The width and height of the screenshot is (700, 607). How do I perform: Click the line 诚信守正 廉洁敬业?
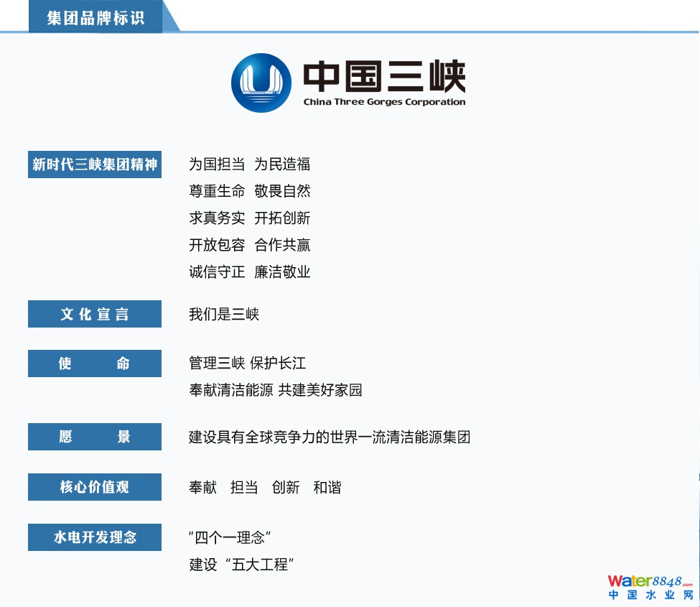(x=249, y=272)
